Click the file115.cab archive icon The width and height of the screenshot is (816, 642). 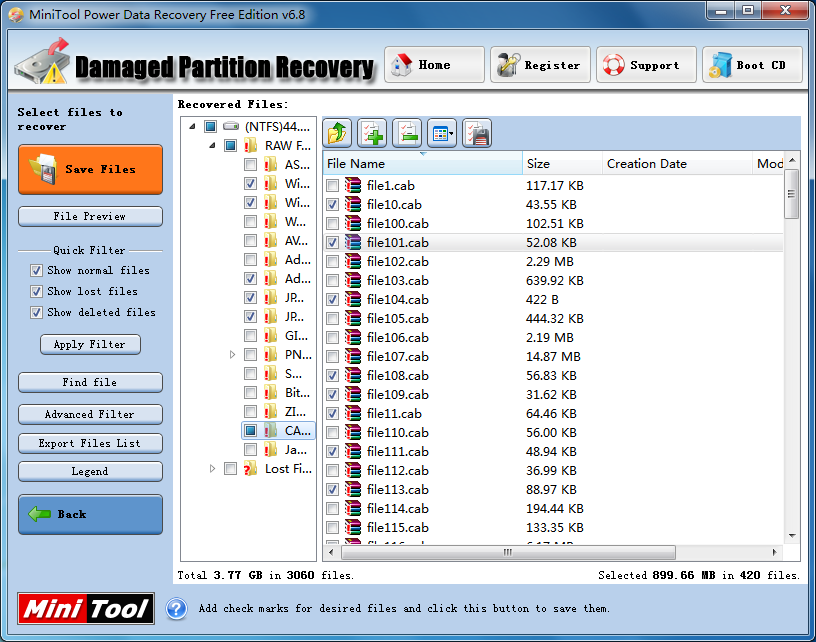(353, 528)
